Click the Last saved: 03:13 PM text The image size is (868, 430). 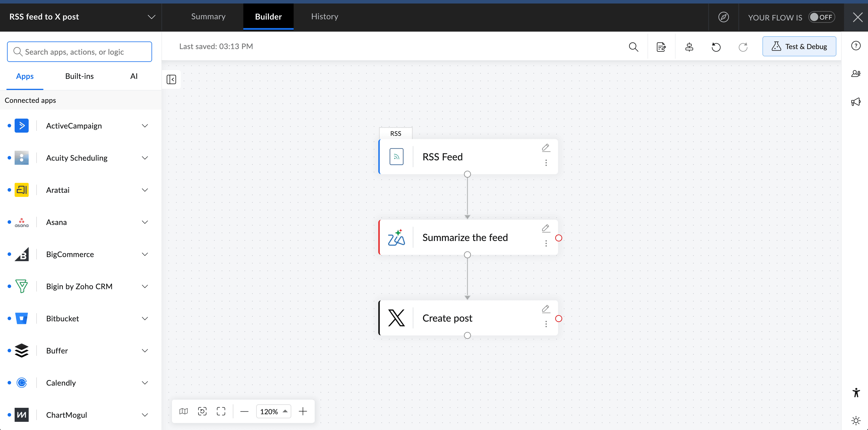[216, 46]
